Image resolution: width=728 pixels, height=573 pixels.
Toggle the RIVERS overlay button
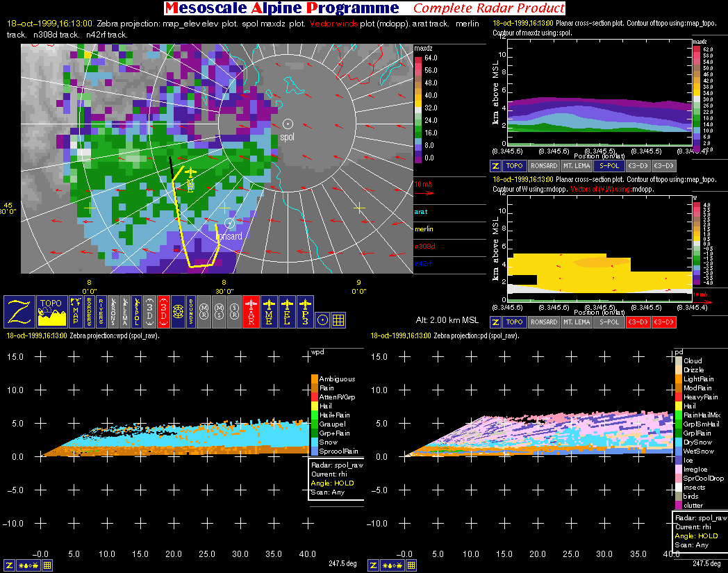pos(101,311)
